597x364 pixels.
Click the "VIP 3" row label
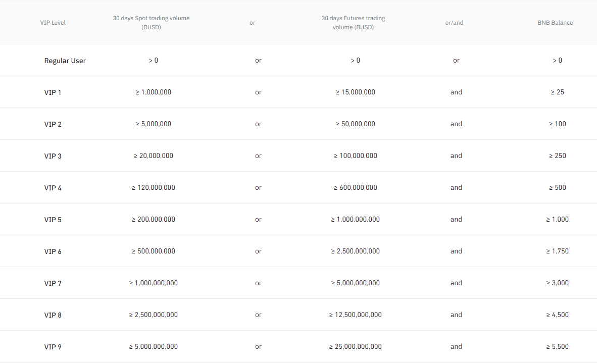53,156
